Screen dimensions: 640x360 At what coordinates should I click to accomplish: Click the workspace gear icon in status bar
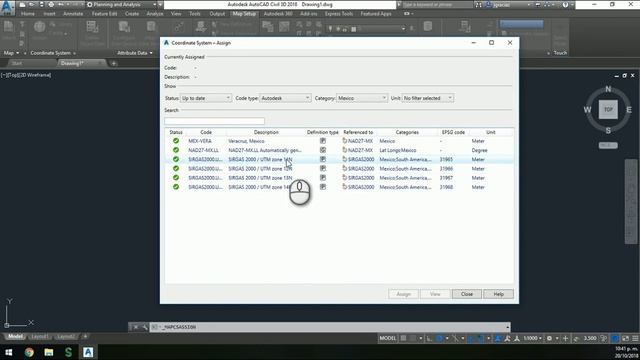point(549,338)
